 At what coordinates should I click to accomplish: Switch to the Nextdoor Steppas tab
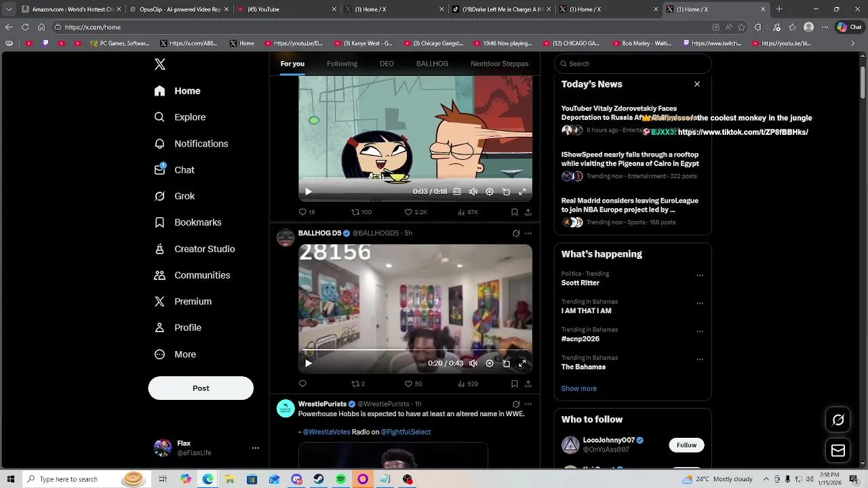click(x=499, y=64)
